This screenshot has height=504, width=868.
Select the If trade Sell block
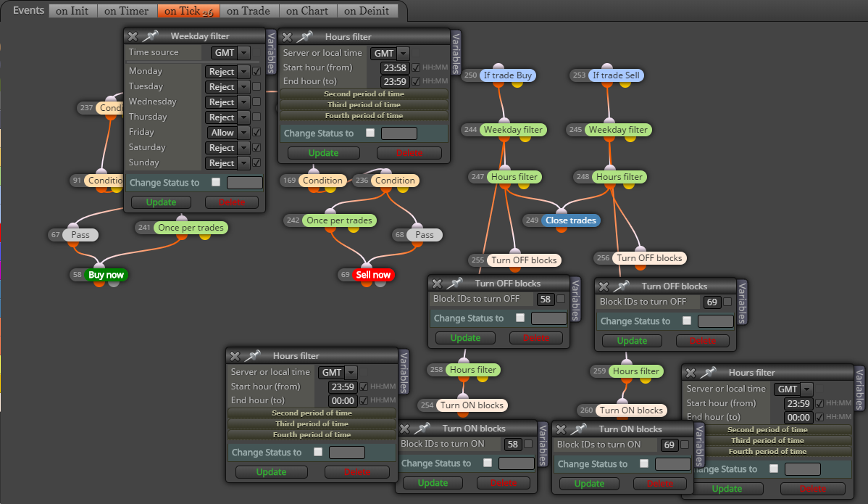click(x=616, y=75)
